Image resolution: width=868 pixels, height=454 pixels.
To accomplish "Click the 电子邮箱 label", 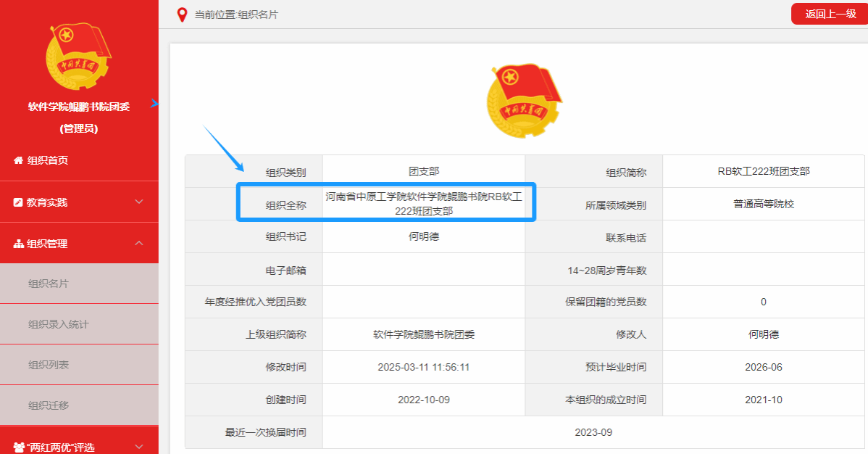I will pyautogui.click(x=285, y=271).
